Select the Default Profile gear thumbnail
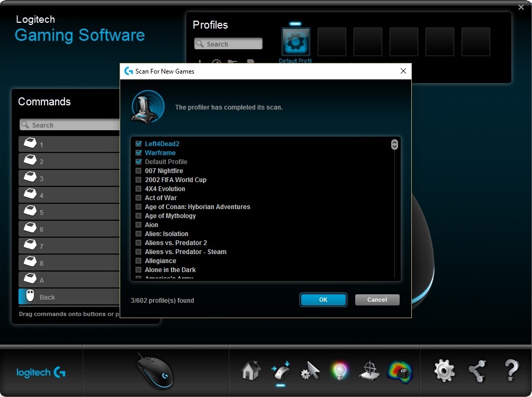 pos(296,42)
